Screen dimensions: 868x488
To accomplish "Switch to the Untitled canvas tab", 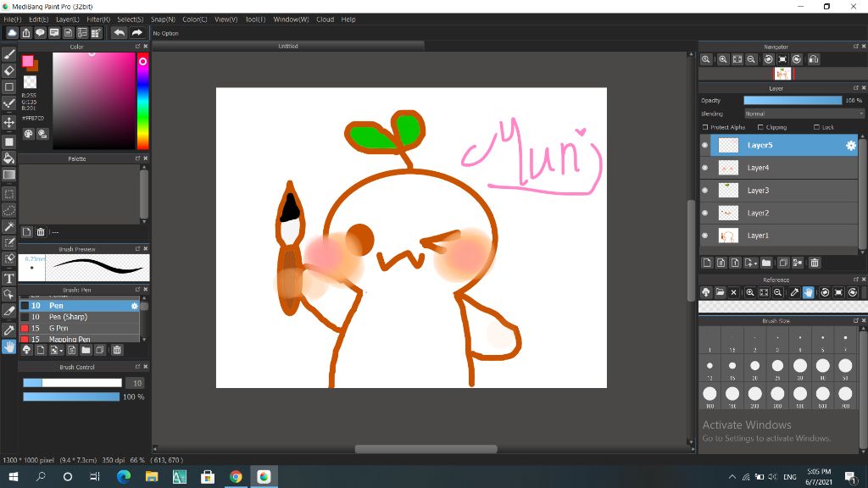I will tap(288, 47).
